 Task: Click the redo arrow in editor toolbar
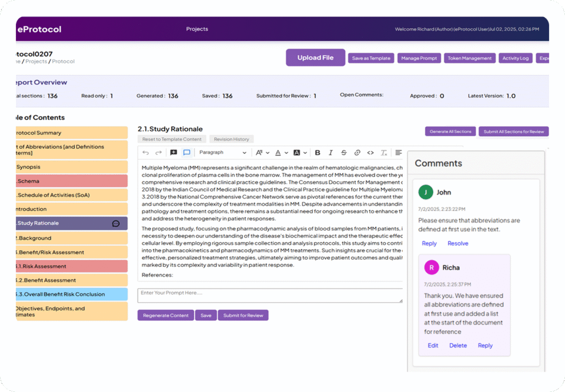[158, 153]
